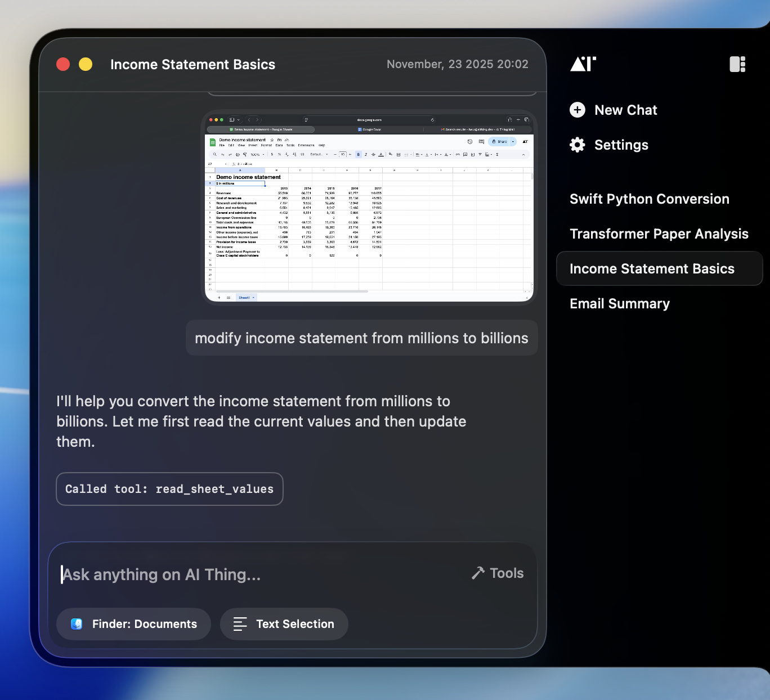This screenshot has width=770, height=700.
Task: Open the Tools menu
Action: (x=498, y=573)
